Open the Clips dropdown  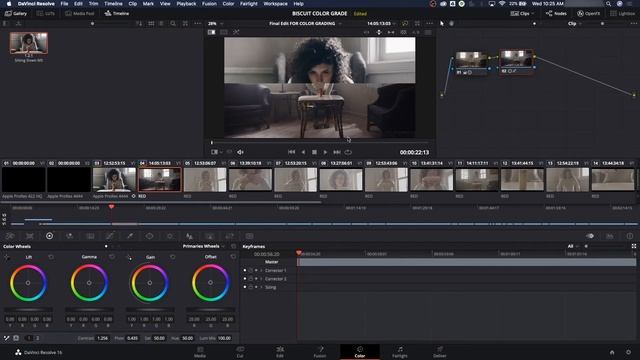click(522, 13)
